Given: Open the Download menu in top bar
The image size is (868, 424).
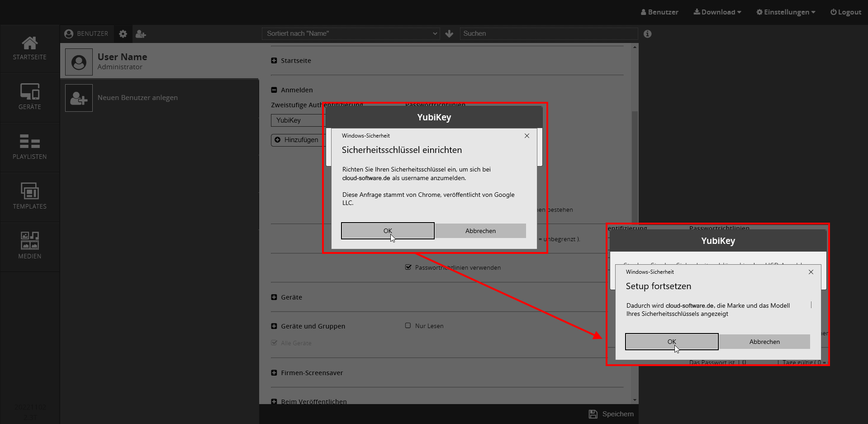Looking at the screenshot, I should click(717, 12).
